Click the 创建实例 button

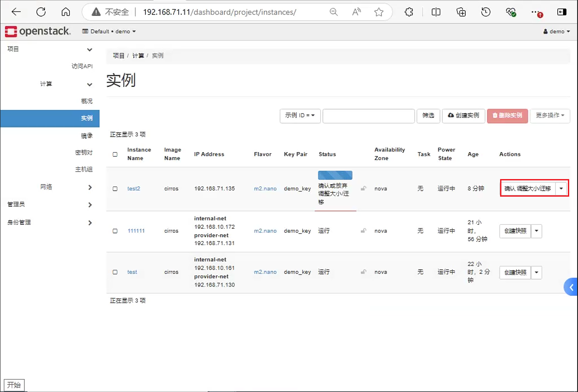pos(464,116)
